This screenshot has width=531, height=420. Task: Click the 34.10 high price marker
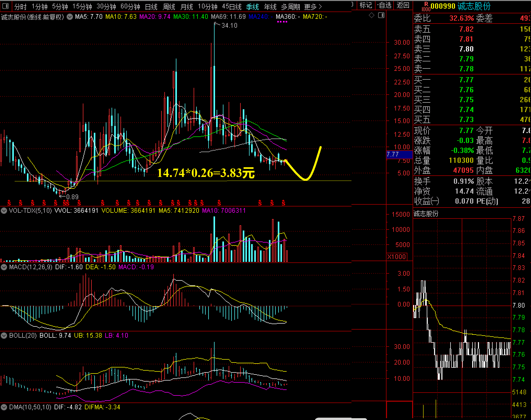(229, 26)
